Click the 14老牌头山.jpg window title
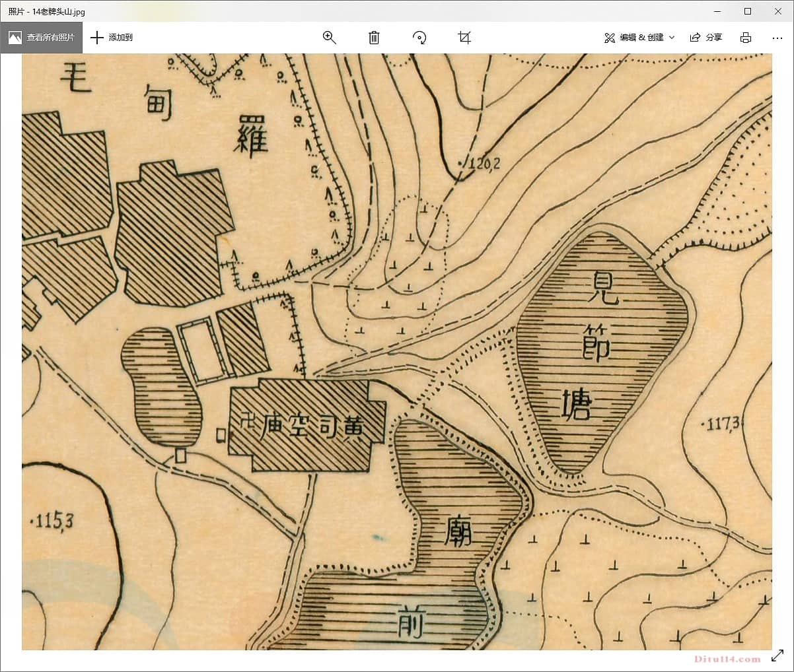The height and width of the screenshot is (672, 794). pyautogui.click(x=46, y=11)
